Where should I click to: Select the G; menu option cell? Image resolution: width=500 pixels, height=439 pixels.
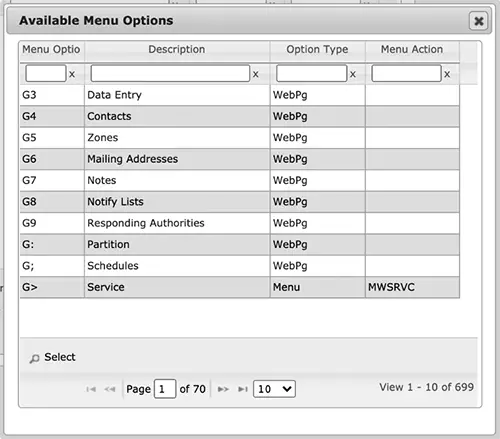(52, 266)
